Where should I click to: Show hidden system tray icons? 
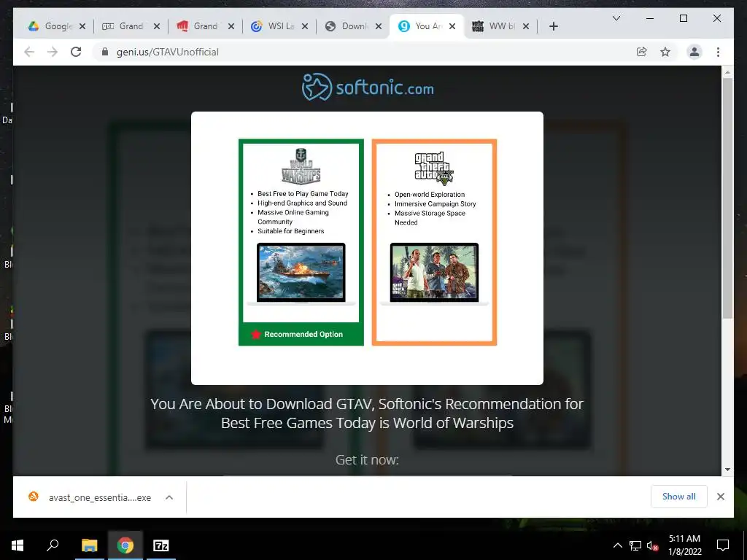[617, 545]
